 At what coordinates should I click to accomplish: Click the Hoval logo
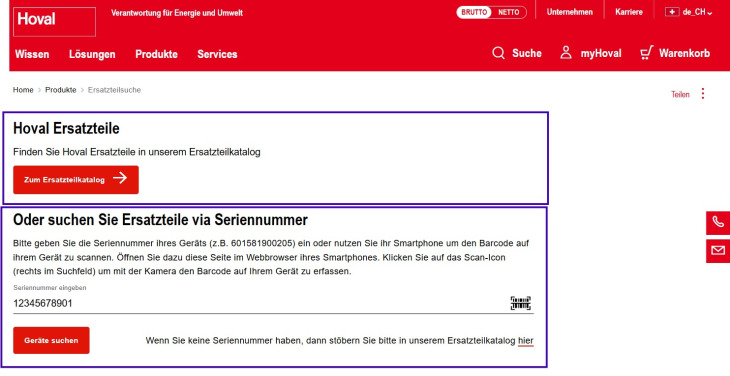(x=54, y=21)
